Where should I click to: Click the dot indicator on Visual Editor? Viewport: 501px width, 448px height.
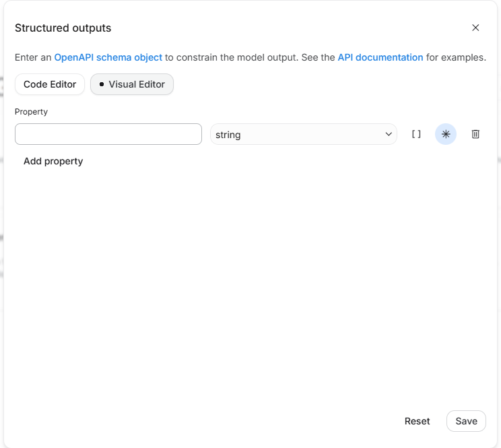tap(102, 84)
